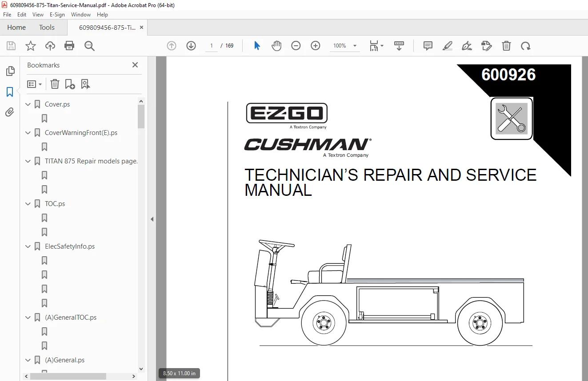The height and width of the screenshot is (381, 588).
Task: Add a comment sticky note
Action: point(428,46)
